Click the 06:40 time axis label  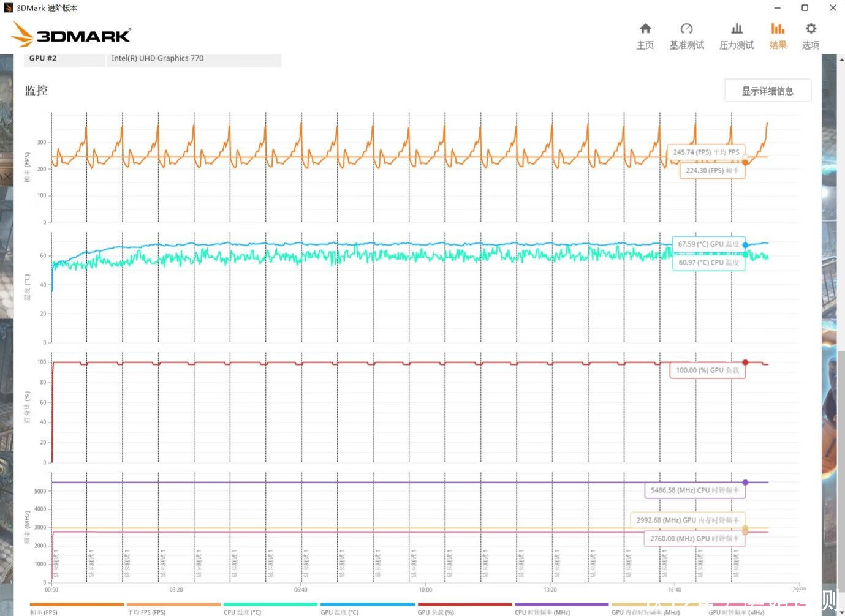click(300, 590)
